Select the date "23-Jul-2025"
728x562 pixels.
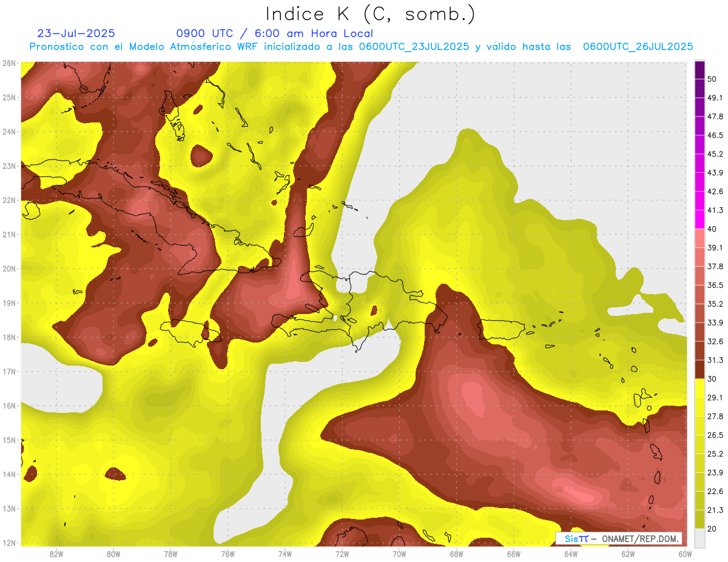click(76, 33)
